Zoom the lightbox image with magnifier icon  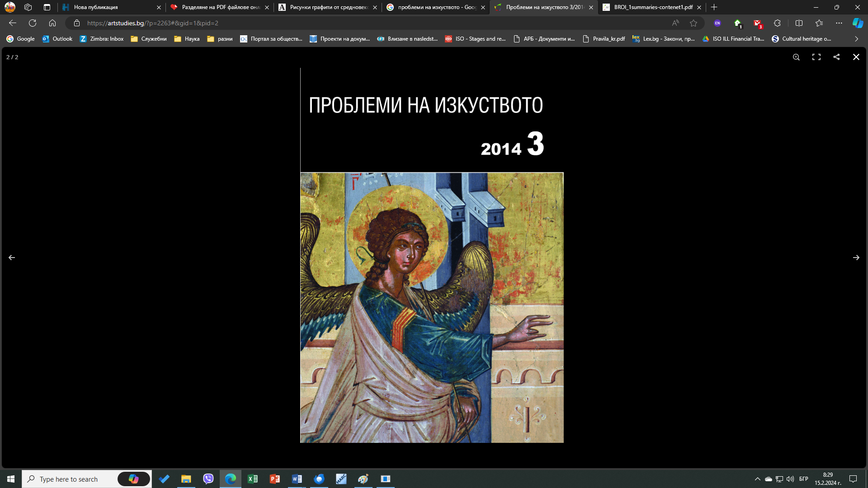[796, 57]
